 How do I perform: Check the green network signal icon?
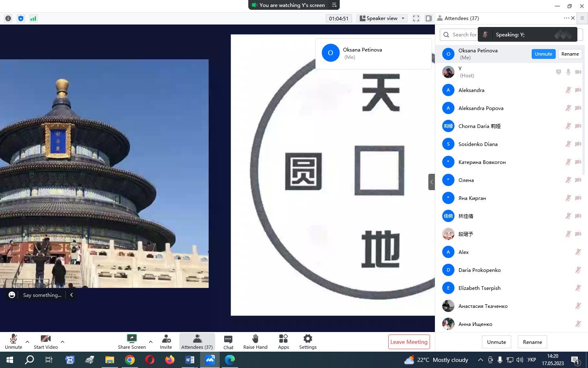(x=33, y=18)
